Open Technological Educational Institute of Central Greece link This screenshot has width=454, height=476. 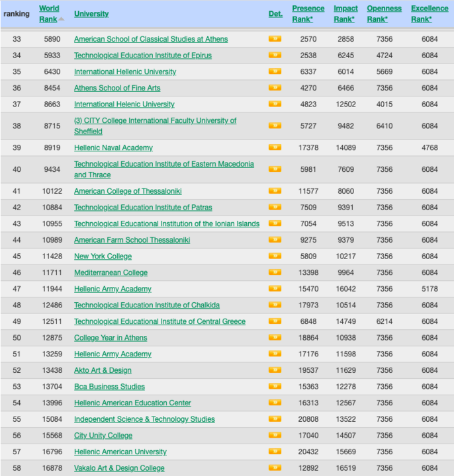(x=159, y=321)
